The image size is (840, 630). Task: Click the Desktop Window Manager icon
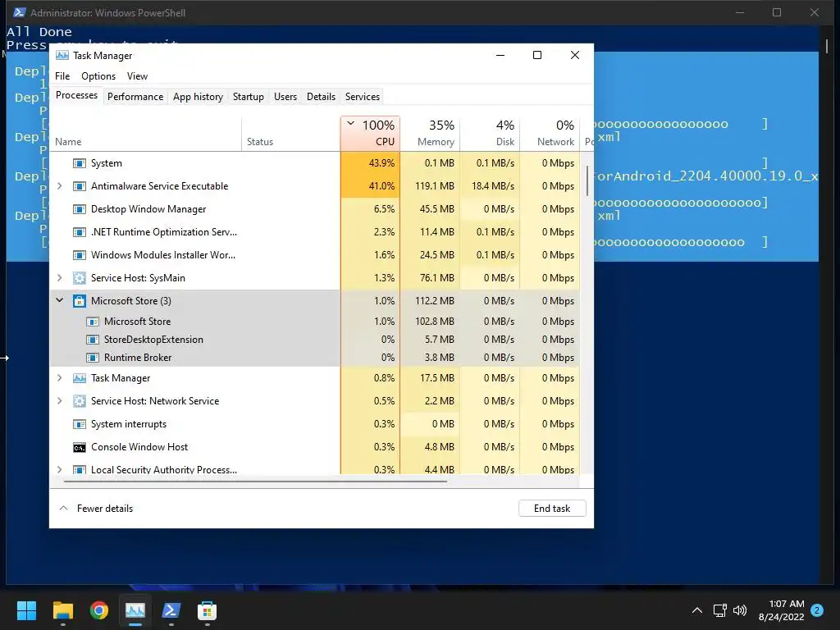click(80, 209)
